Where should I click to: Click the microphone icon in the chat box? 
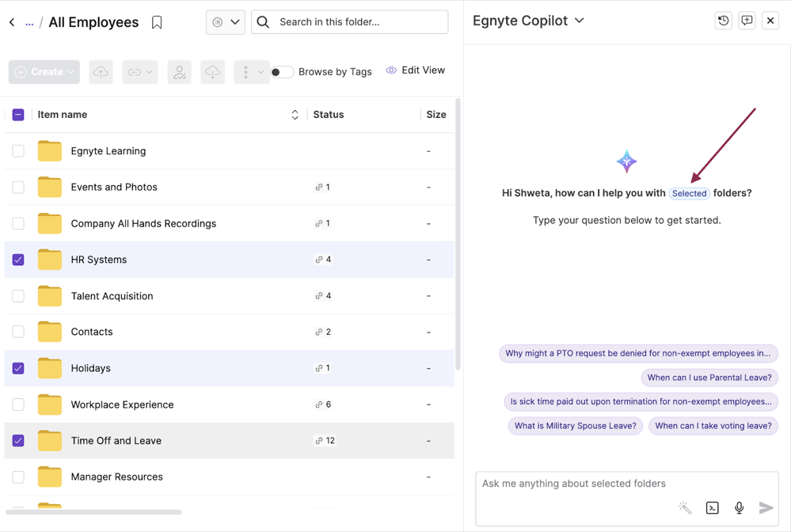click(739, 507)
